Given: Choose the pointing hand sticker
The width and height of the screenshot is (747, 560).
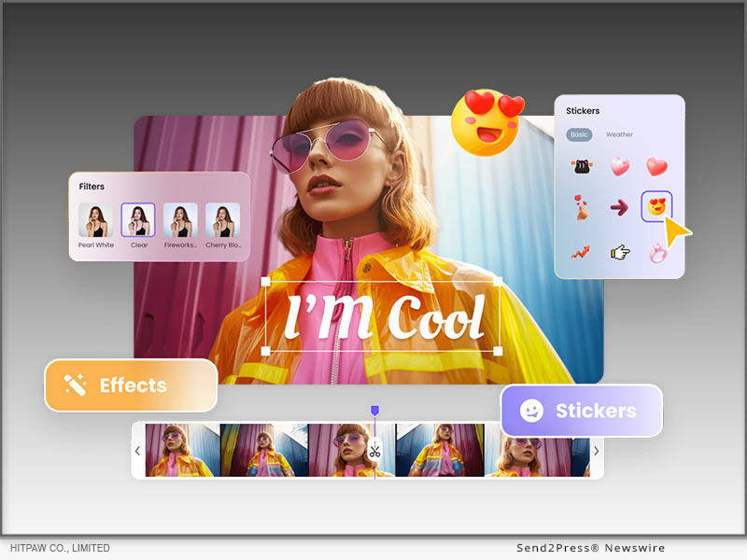Looking at the screenshot, I should tap(620, 251).
